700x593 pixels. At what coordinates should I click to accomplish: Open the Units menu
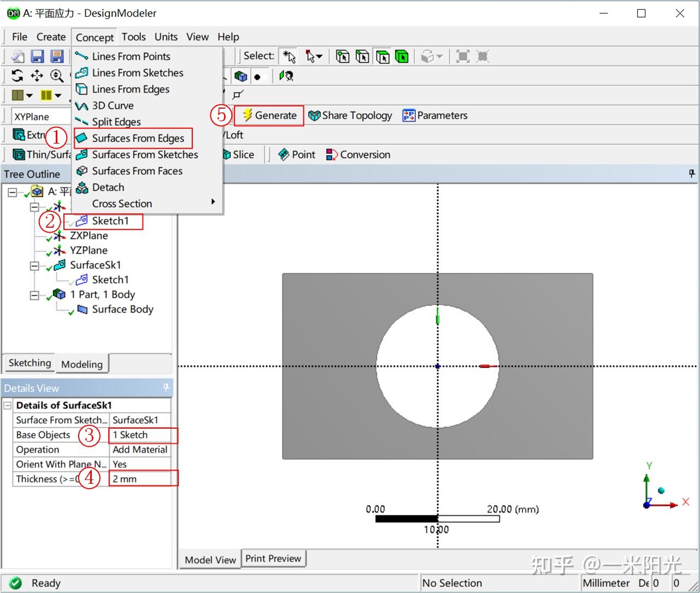click(166, 37)
